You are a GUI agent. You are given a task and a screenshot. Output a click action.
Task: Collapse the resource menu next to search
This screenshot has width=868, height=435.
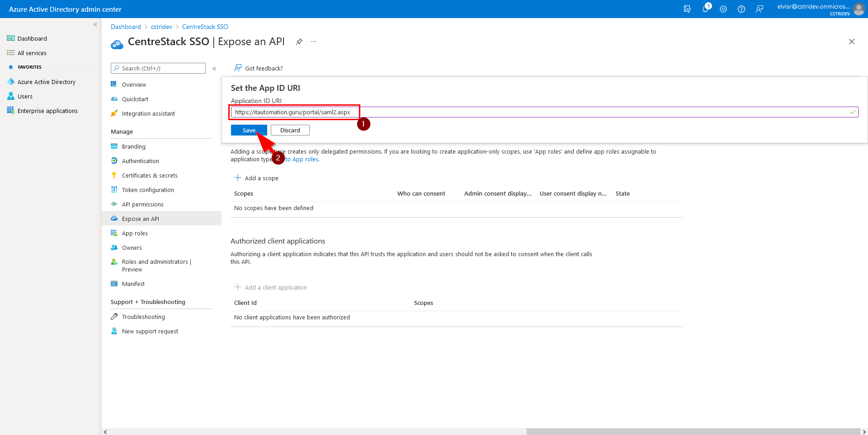(x=214, y=69)
